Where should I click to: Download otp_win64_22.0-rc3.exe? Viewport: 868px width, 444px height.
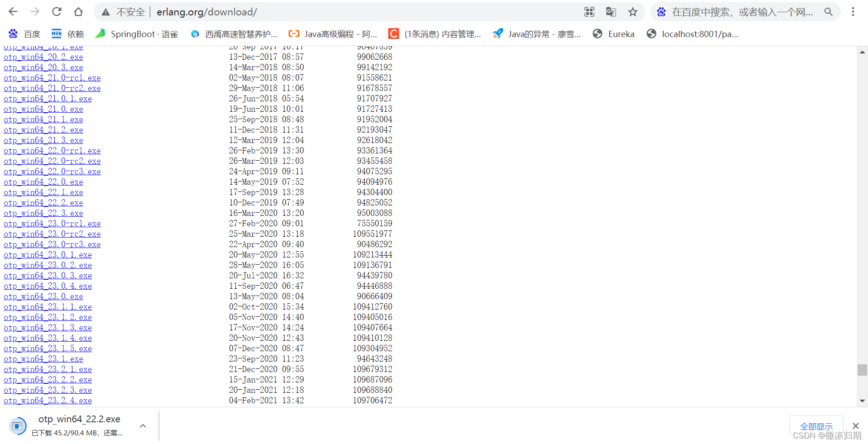(52, 172)
